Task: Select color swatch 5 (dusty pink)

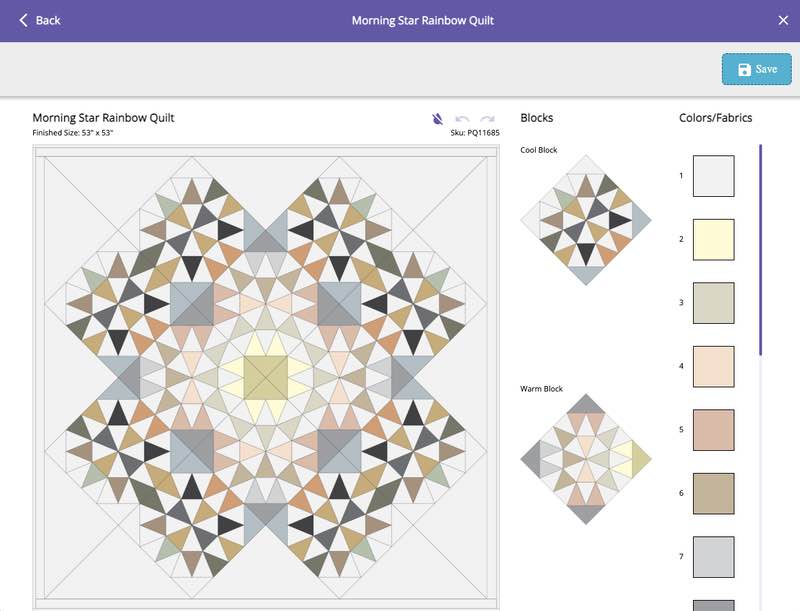Action: tap(713, 430)
